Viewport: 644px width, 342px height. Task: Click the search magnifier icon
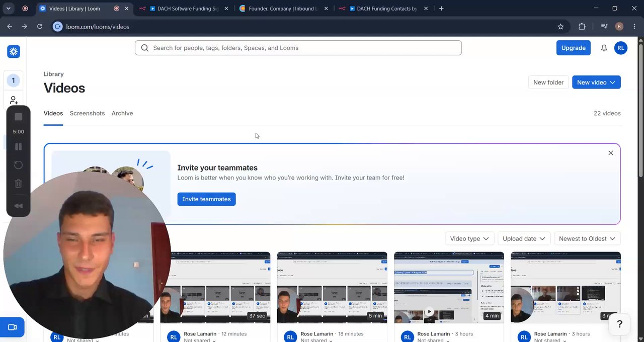(145, 48)
